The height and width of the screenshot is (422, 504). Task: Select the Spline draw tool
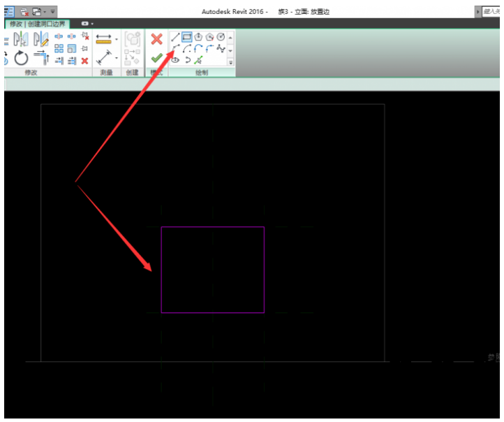point(221,49)
